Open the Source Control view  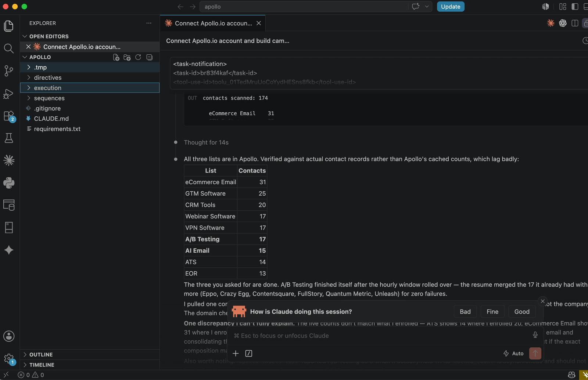tap(9, 71)
